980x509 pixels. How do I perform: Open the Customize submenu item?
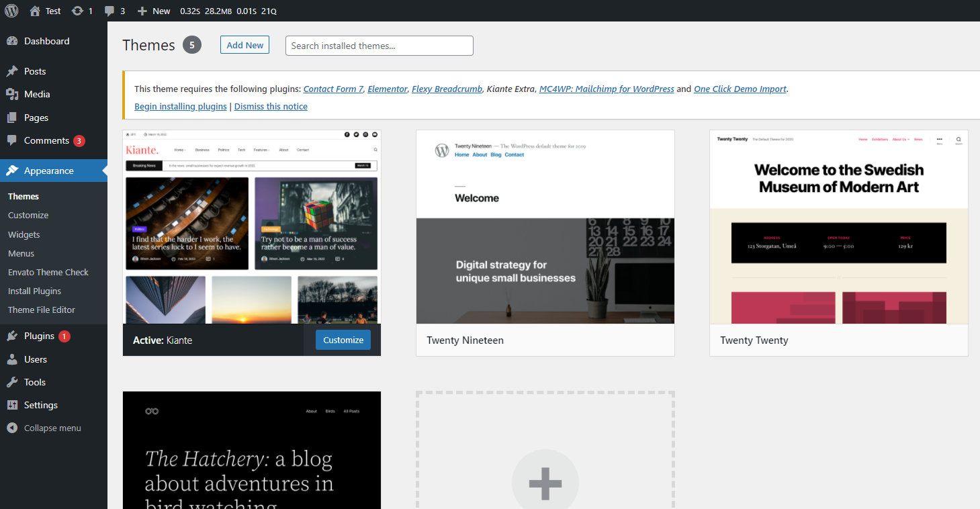pos(28,215)
